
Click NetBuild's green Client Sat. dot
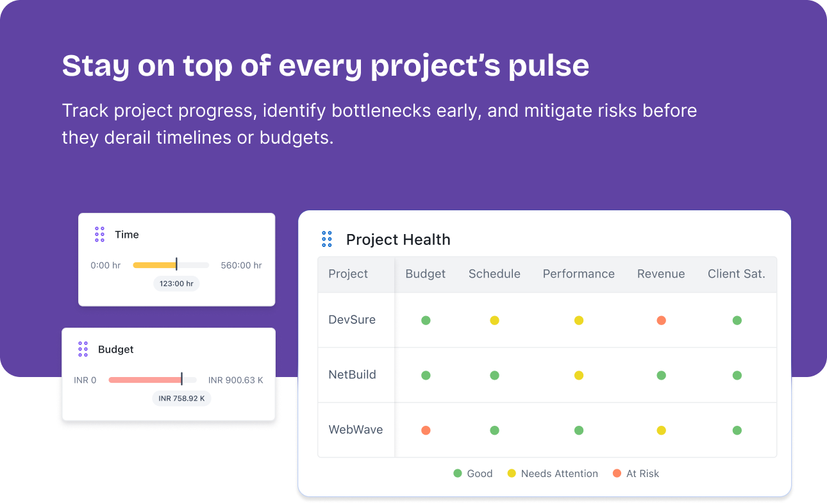737,375
